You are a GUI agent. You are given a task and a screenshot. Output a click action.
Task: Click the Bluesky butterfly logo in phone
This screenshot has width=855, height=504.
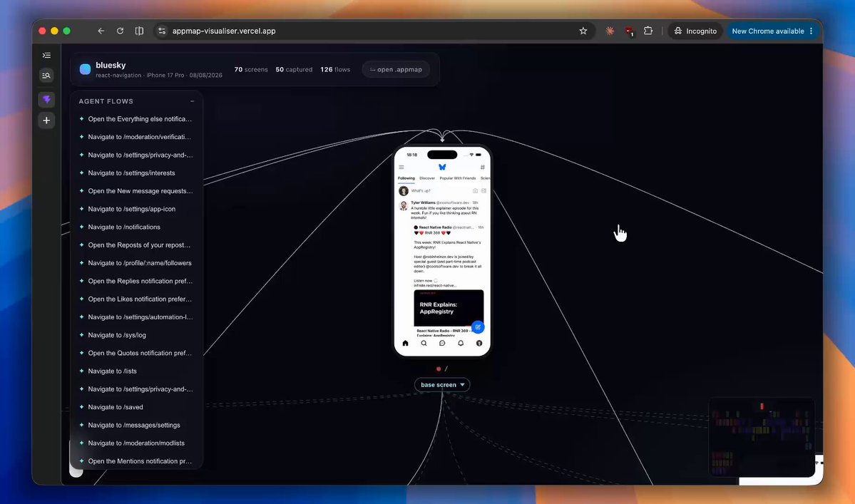tap(442, 168)
